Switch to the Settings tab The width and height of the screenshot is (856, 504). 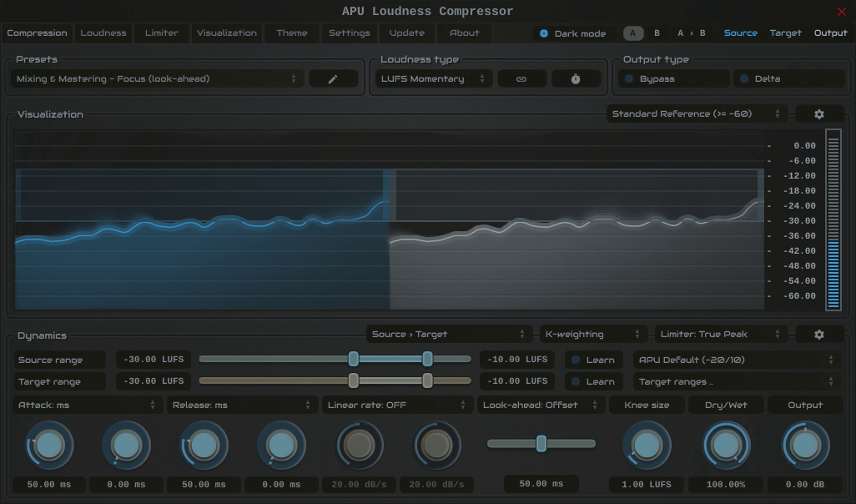(x=350, y=33)
